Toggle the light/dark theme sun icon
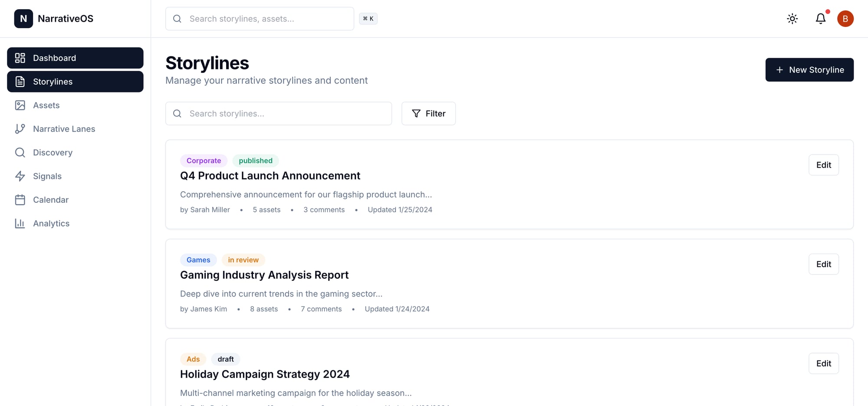868x406 pixels. [792, 19]
